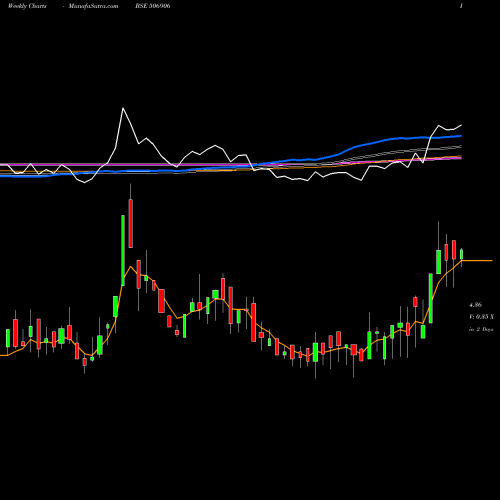This screenshot has height=500, width=500.
Task: Click the 'BSE 506906' symbol text
Action: coord(153,6)
